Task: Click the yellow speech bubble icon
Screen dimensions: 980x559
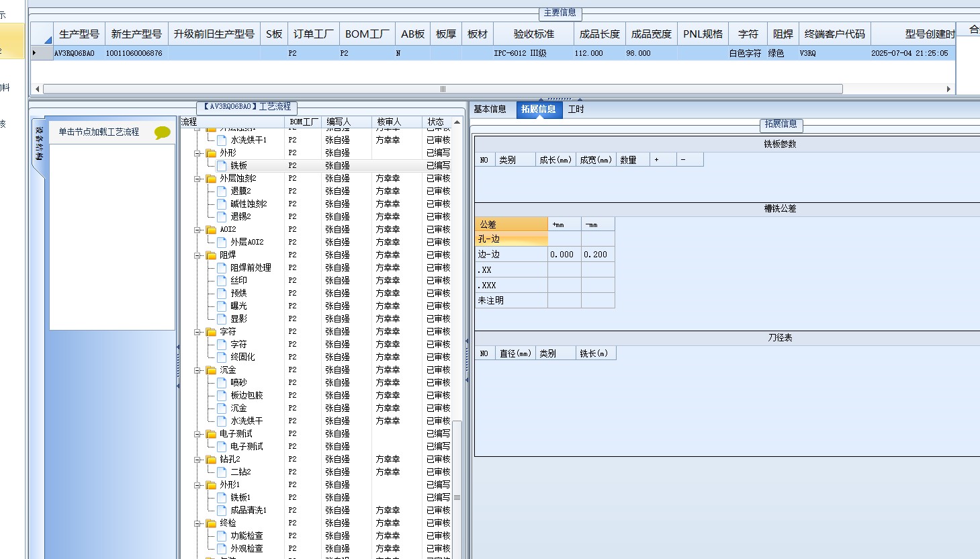Action: coord(162,132)
